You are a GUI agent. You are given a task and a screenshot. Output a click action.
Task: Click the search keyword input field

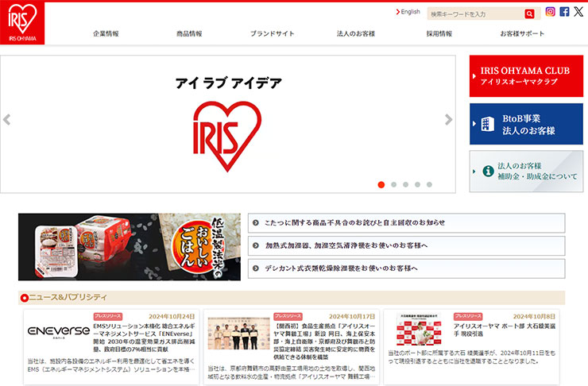point(475,14)
